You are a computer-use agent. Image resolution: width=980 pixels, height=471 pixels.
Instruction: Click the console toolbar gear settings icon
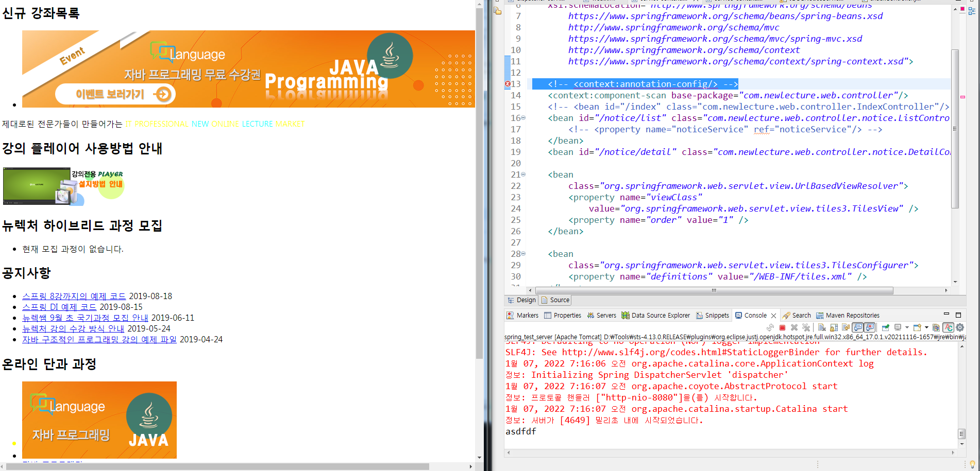[x=960, y=327]
